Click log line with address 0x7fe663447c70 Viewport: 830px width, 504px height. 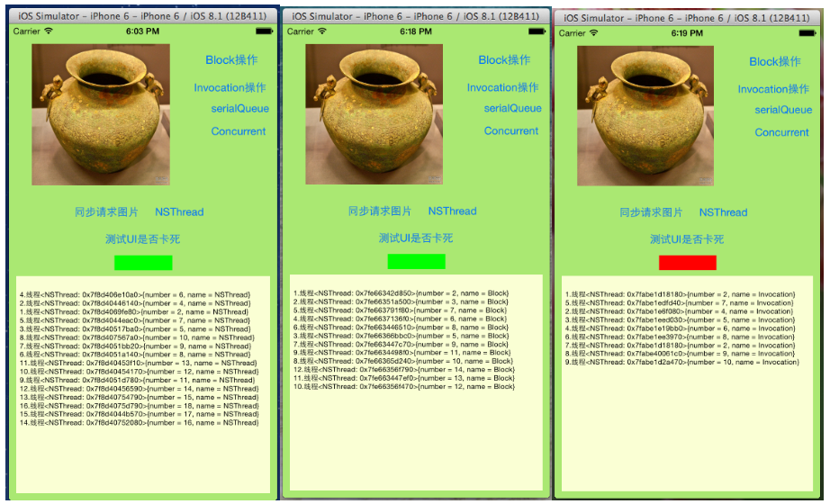[x=401, y=344]
